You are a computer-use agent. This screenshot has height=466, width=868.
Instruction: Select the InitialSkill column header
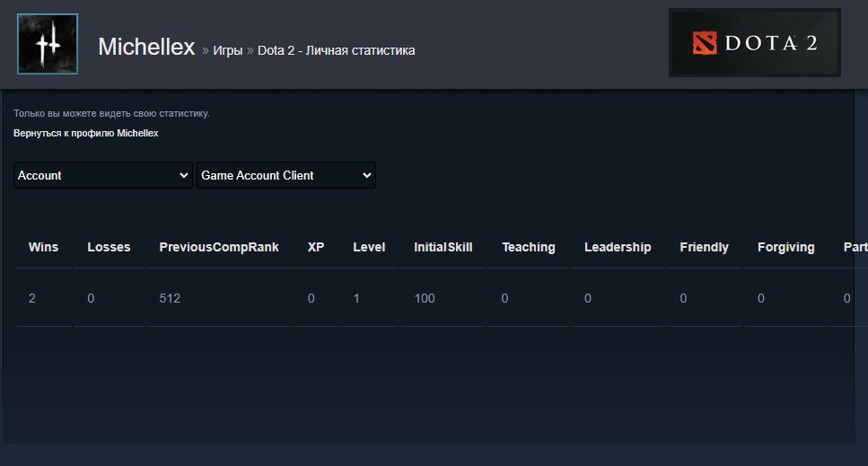click(443, 247)
